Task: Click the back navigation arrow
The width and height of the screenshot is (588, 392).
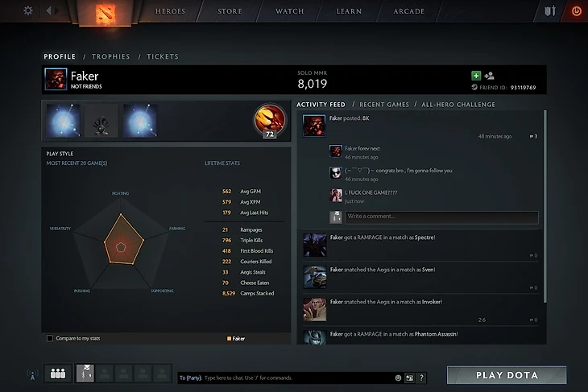Action: tap(48, 10)
